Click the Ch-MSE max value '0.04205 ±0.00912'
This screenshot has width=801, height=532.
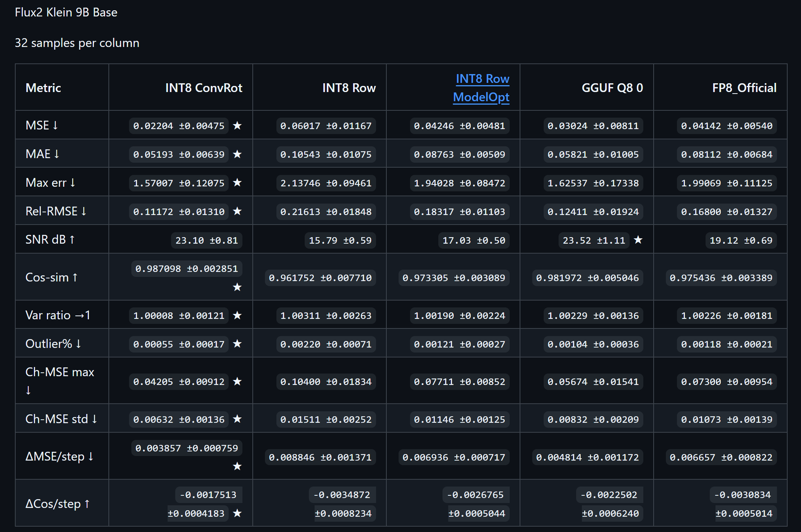click(x=179, y=382)
